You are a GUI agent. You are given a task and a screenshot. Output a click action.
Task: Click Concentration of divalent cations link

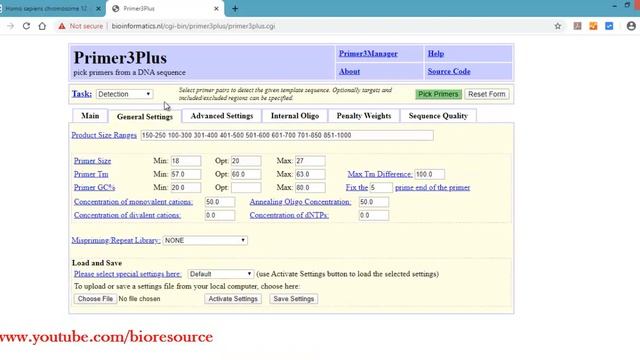pos(127,216)
